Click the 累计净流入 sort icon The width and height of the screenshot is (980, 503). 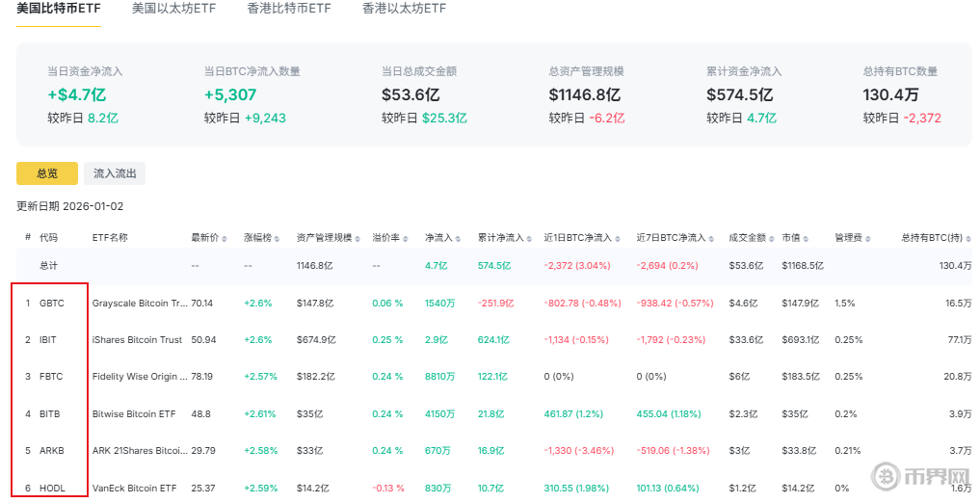528,238
